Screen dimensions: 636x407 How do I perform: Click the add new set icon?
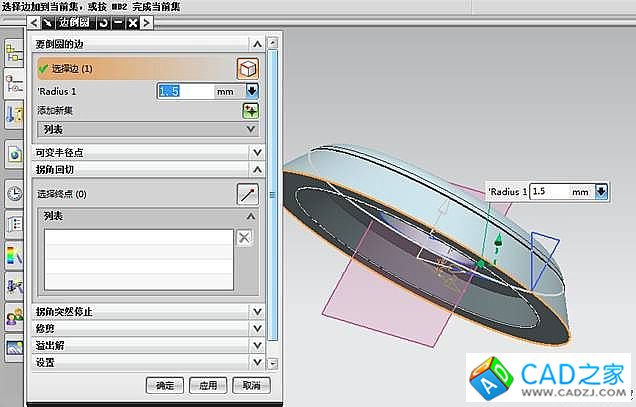[251, 110]
